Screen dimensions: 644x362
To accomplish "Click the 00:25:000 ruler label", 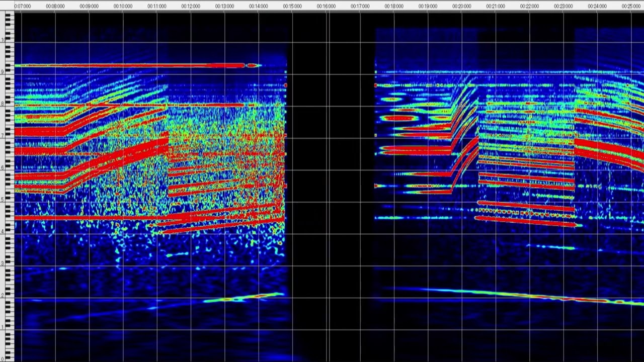I will (631, 6).
